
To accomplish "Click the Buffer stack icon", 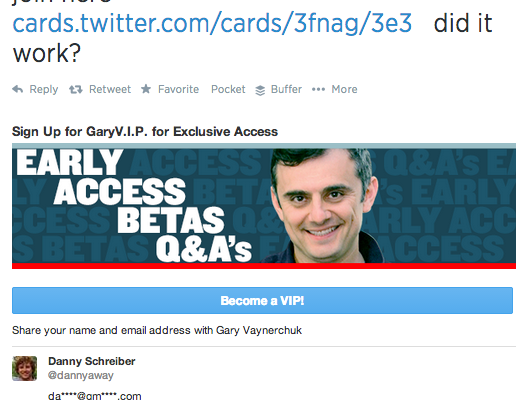I will (260, 90).
